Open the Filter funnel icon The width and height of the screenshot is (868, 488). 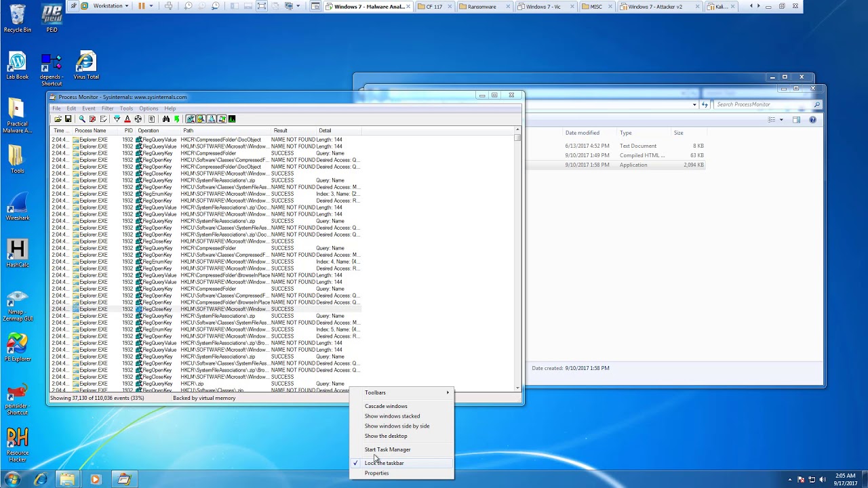pyautogui.click(x=117, y=119)
